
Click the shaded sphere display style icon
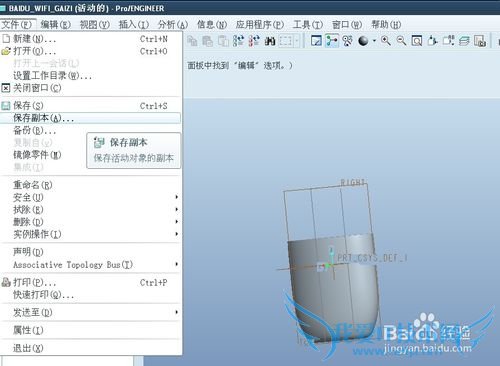[363, 41]
